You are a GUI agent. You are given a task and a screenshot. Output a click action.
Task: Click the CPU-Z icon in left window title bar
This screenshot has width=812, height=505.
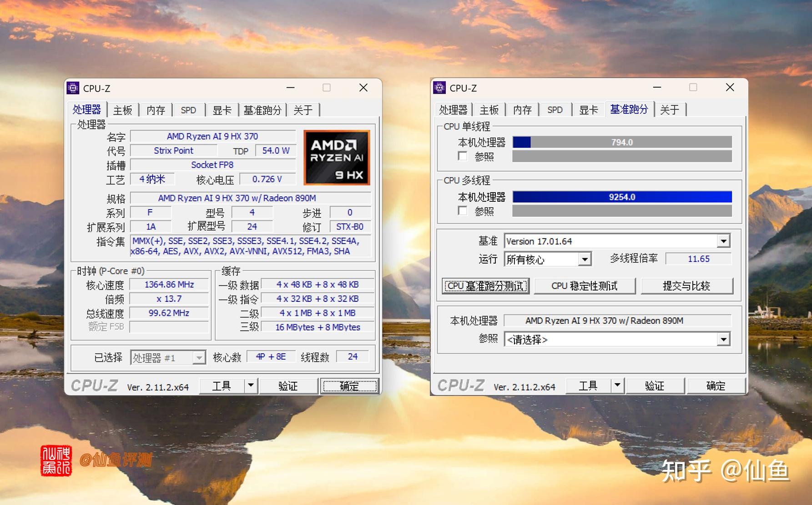click(73, 88)
